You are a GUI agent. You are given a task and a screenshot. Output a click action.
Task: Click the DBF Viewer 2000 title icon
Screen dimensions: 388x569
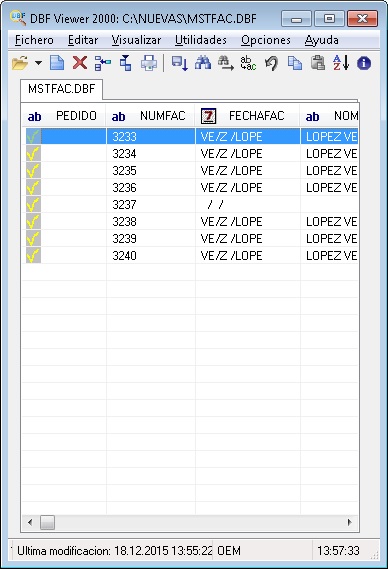point(18,18)
